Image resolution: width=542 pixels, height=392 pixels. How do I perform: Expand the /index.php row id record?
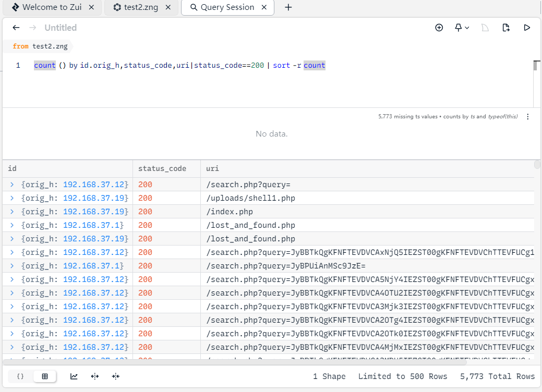tap(13, 212)
